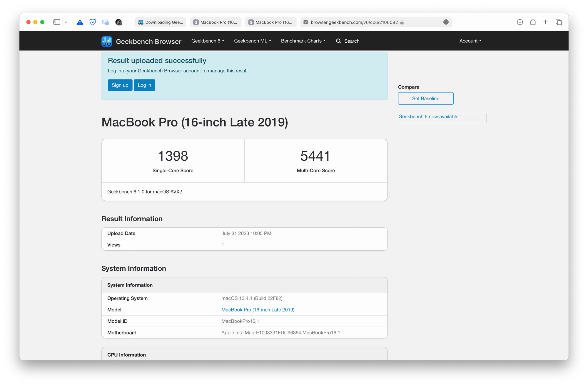Image resolution: width=588 pixels, height=386 pixels.
Task: Click the MacBook Pro 16-inch Late 2019 model link
Action: [258, 309]
